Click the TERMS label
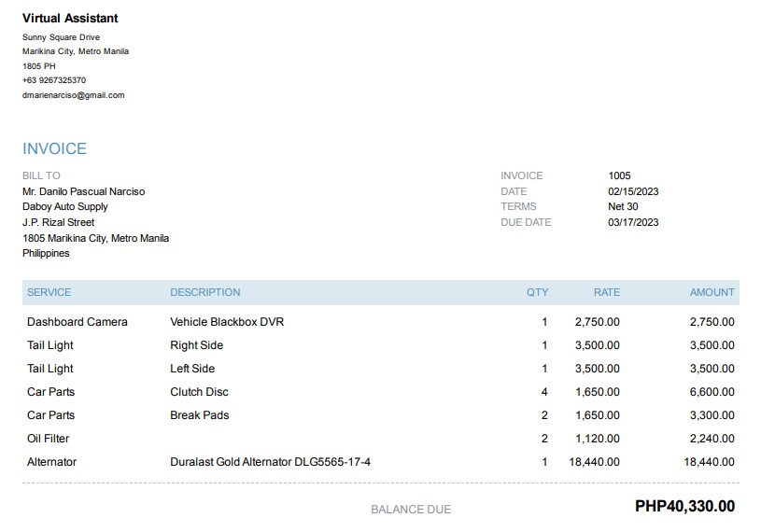This screenshot has width=761, height=532. click(518, 206)
